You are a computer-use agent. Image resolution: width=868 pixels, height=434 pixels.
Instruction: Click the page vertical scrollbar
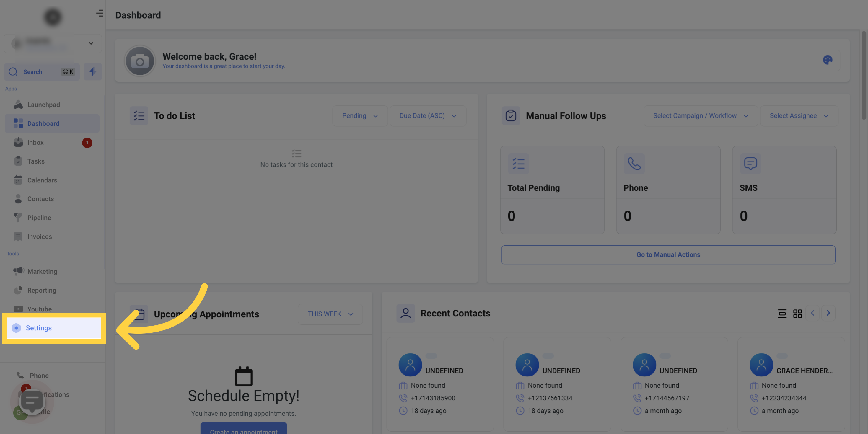[x=863, y=76]
